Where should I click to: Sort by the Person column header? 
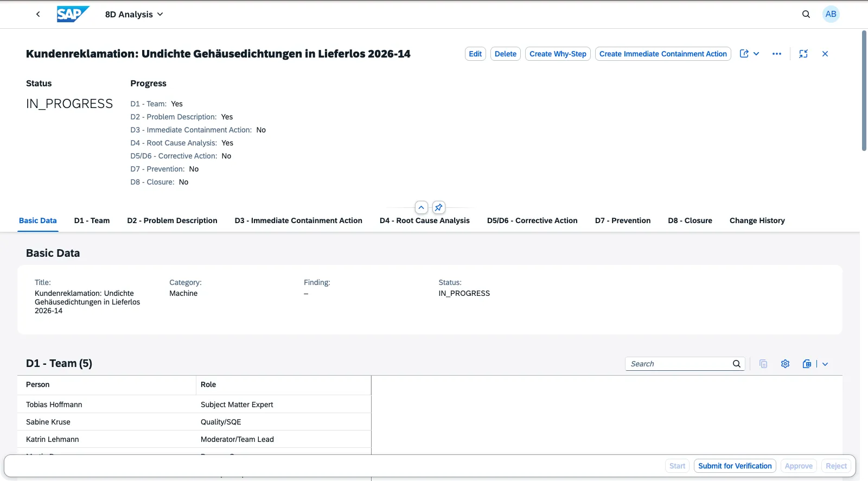pos(106,384)
